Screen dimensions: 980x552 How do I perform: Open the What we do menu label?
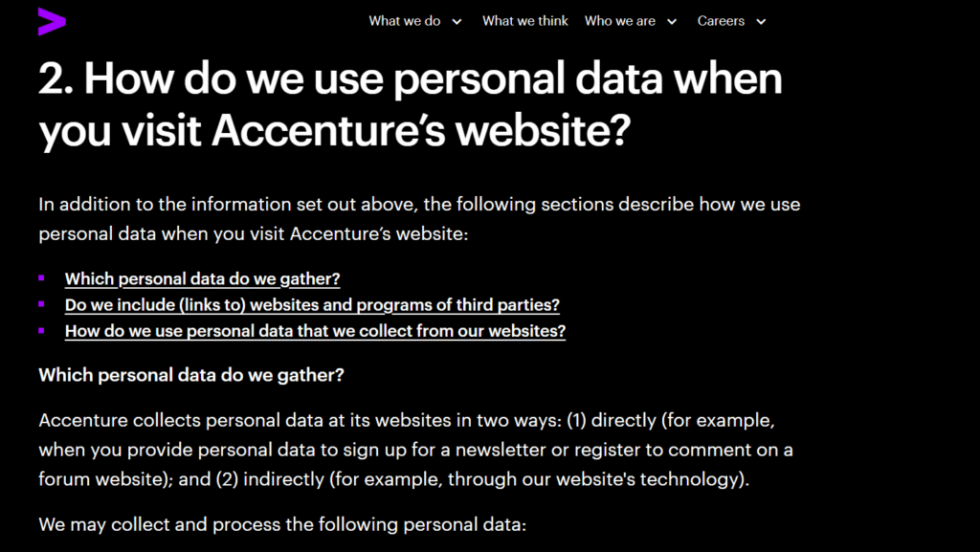[405, 21]
